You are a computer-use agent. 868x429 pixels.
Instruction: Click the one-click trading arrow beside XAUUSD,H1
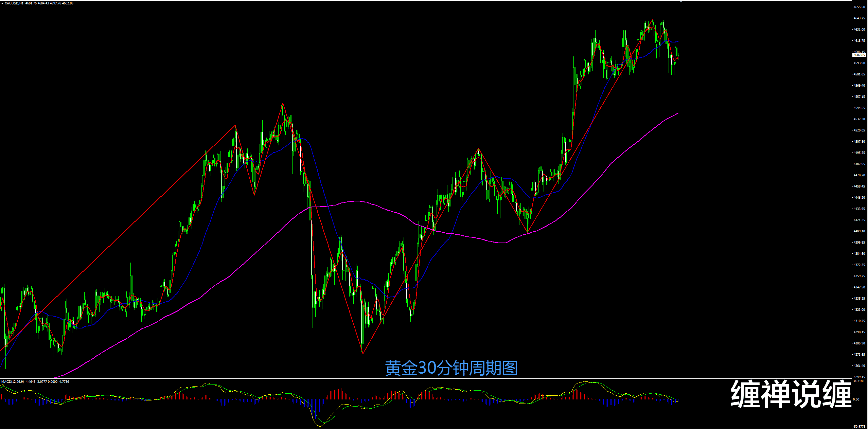[2, 3]
